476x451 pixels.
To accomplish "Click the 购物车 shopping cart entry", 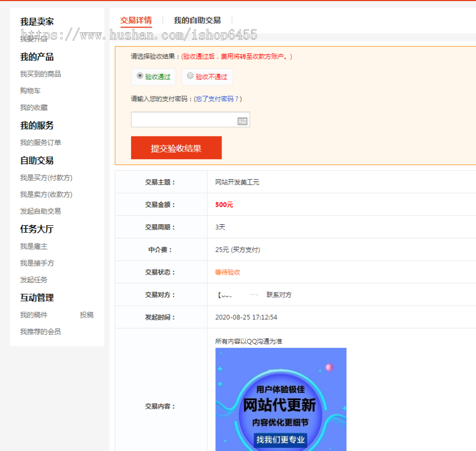I will pyautogui.click(x=30, y=90).
